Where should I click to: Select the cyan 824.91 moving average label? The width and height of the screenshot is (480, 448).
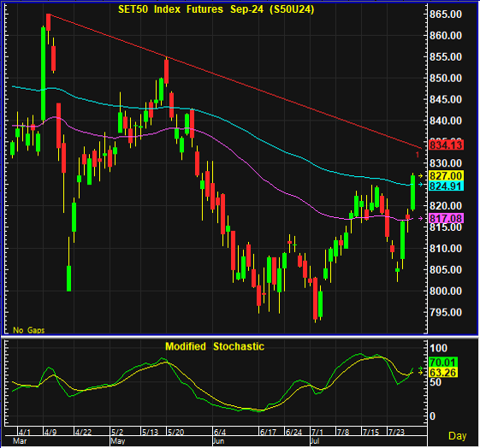(x=447, y=186)
